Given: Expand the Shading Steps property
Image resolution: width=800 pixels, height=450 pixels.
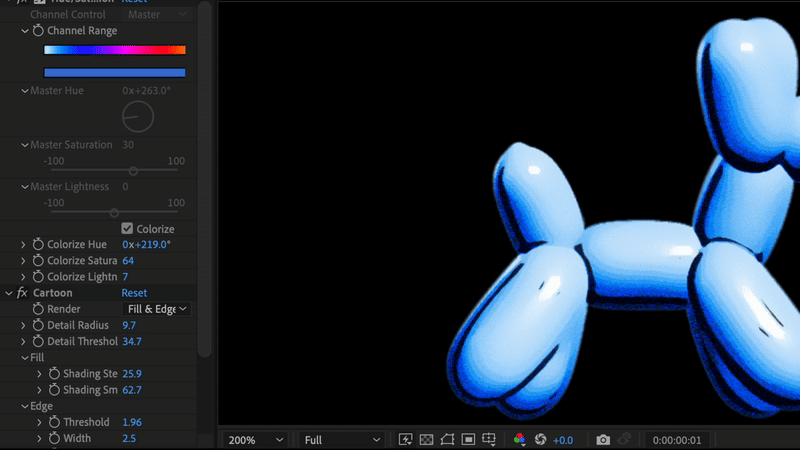Looking at the screenshot, I should click(39, 373).
